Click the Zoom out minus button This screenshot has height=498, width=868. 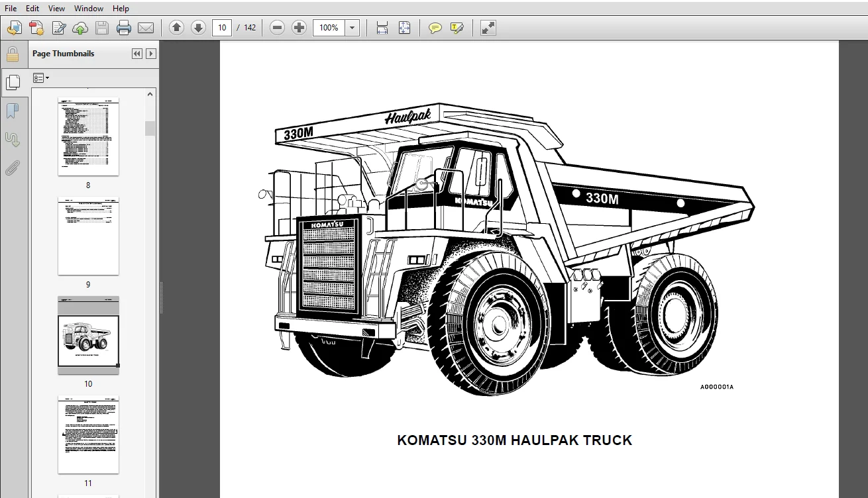click(278, 28)
